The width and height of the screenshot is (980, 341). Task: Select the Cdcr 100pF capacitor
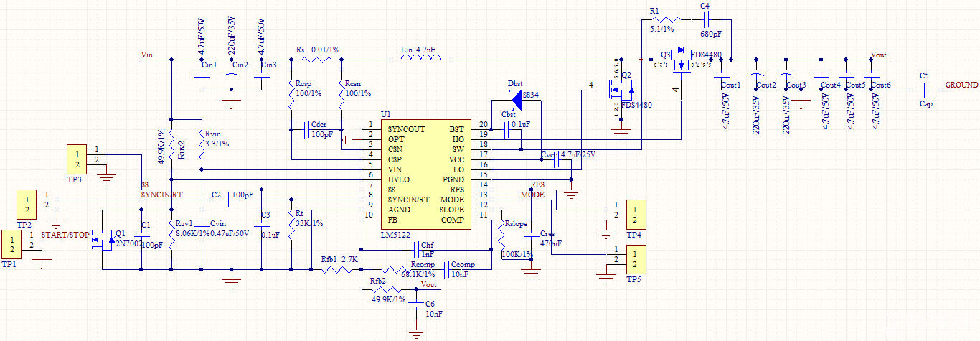(308, 130)
